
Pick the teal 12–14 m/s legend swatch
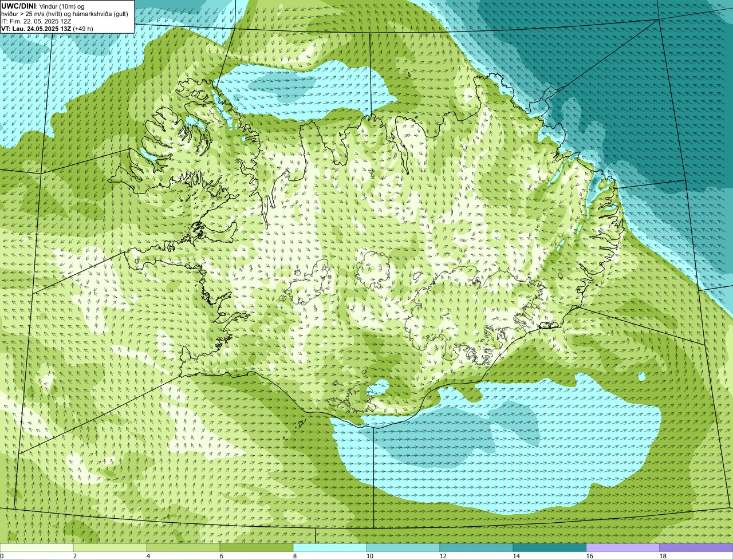[x=476, y=548]
